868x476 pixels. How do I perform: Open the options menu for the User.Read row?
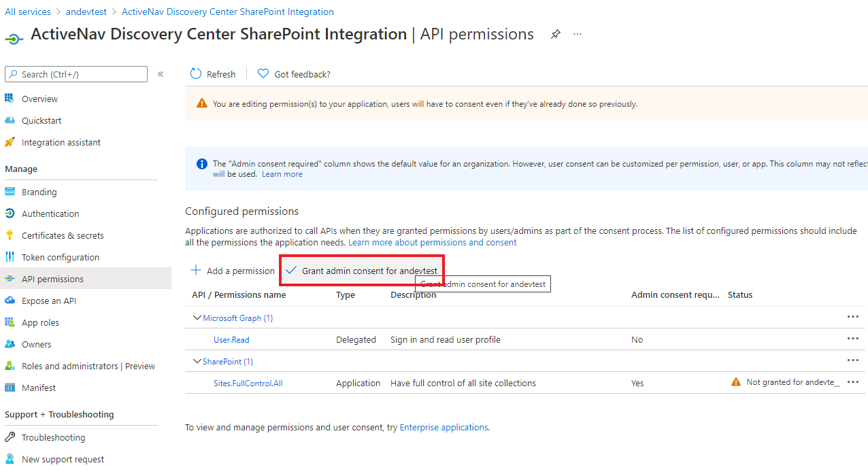tap(853, 338)
